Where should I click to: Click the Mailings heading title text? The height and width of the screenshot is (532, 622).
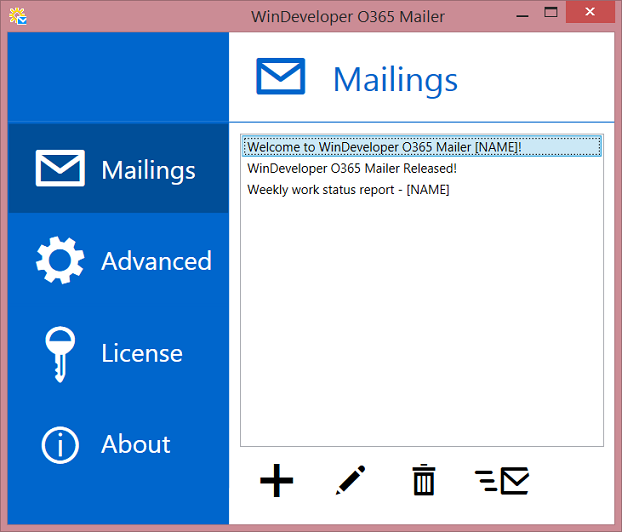tap(395, 79)
